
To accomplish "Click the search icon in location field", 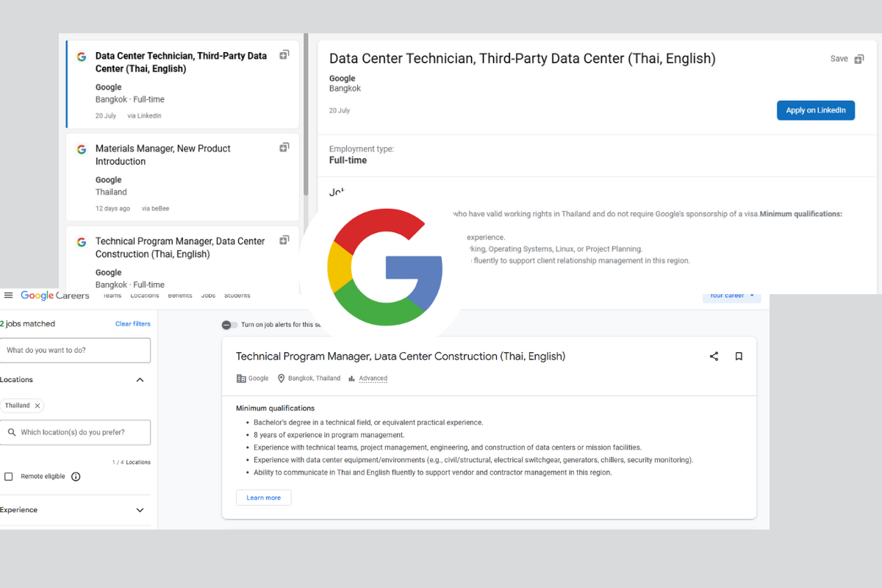I will point(12,432).
